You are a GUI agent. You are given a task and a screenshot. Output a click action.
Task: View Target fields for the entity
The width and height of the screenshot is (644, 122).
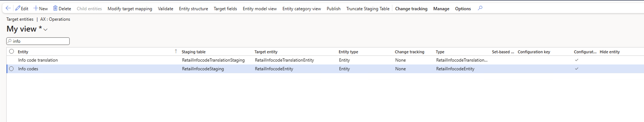pyautogui.click(x=225, y=9)
